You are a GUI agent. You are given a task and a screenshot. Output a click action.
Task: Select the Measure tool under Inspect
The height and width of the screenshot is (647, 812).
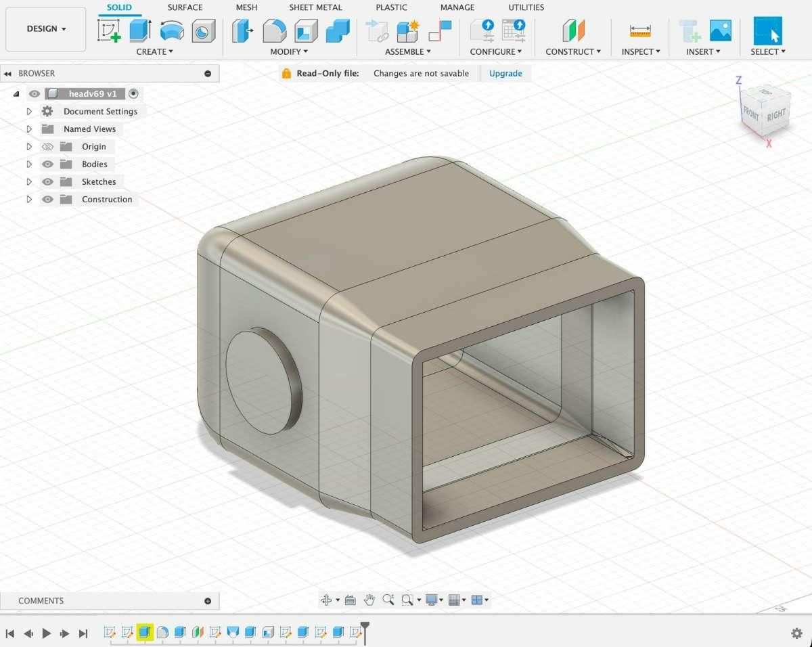(639, 30)
